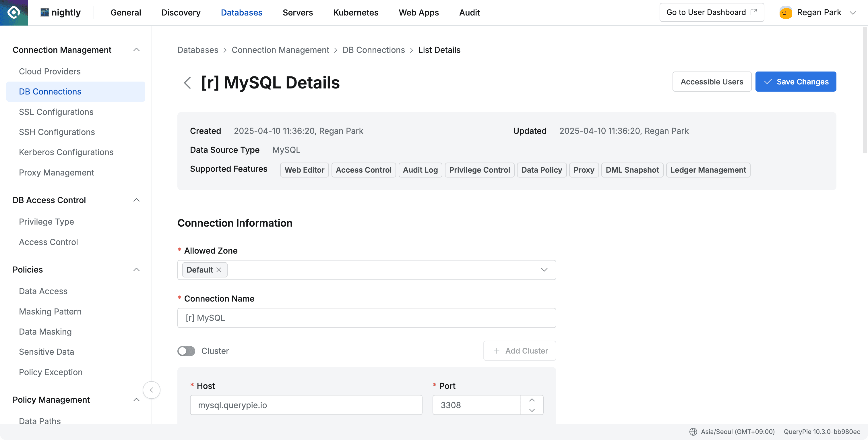Collapse the Policies section
Image resolution: width=868 pixels, height=440 pixels.
(136, 269)
